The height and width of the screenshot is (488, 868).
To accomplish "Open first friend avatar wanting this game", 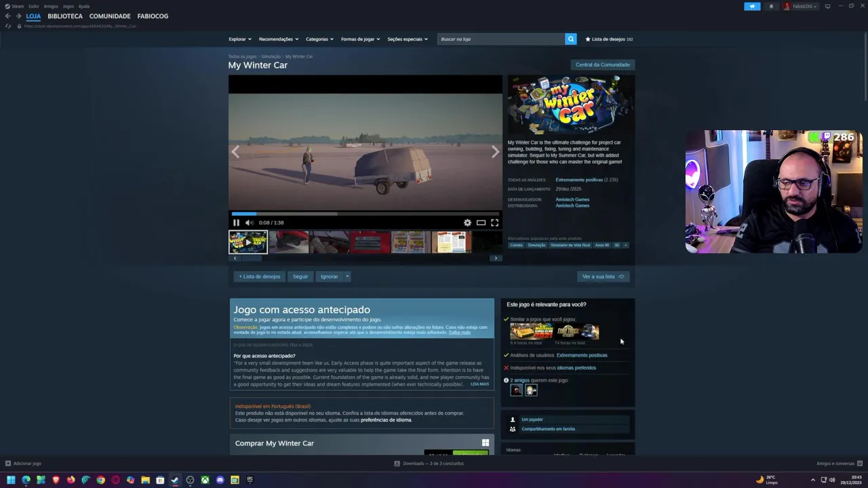I will pos(517,390).
